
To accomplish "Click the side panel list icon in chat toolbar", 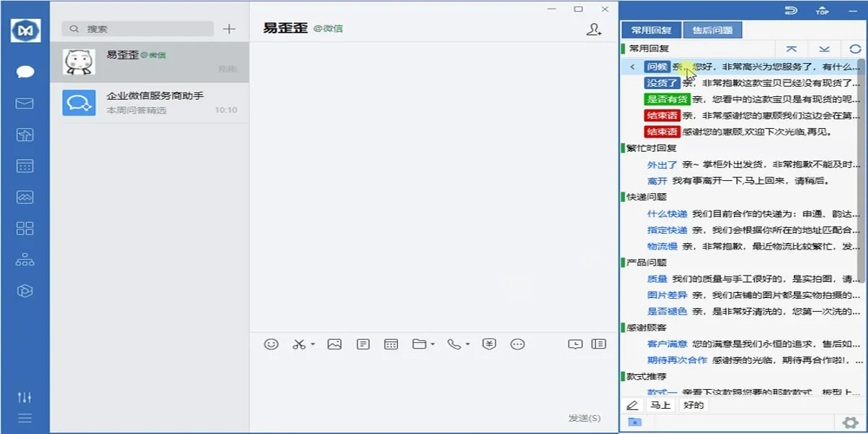I will click(x=598, y=344).
